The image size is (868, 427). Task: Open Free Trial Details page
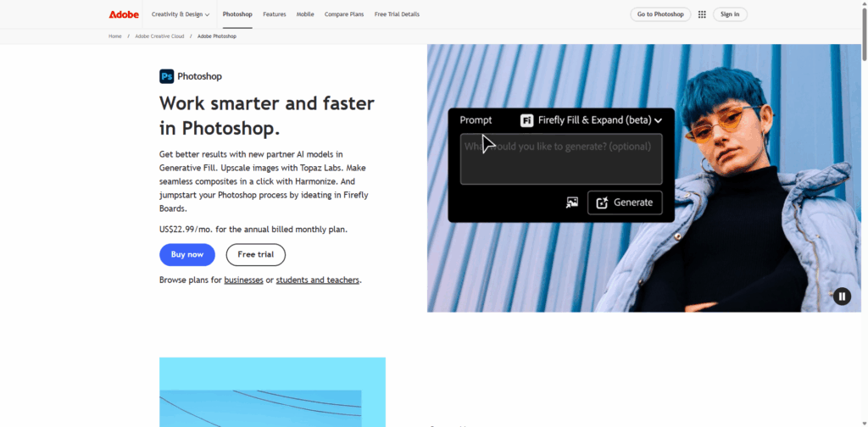click(397, 14)
